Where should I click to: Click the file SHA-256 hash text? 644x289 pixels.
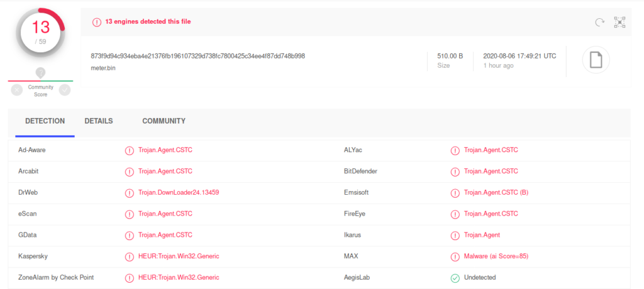[197, 56]
